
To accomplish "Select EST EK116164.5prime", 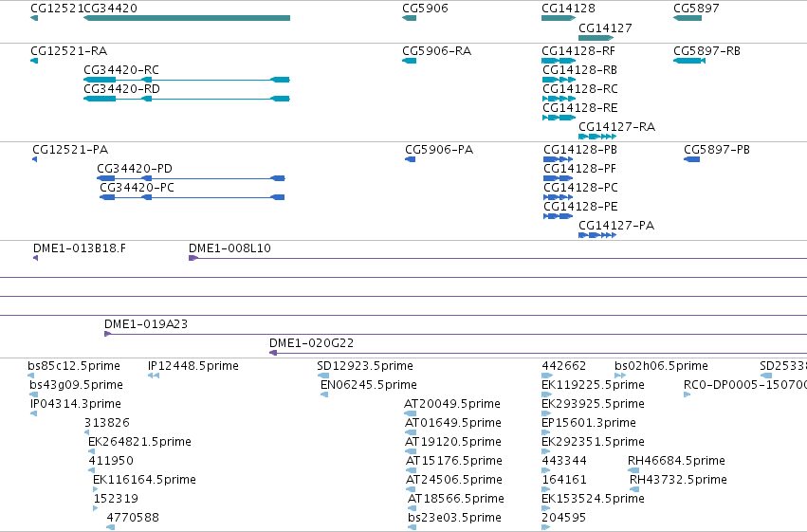I will (x=95, y=490).
